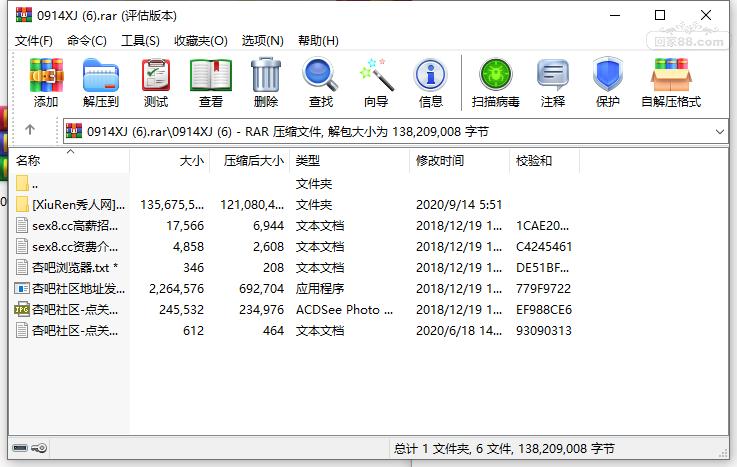Click checksum value 93090313
This screenshot has width=737, height=467.
(x=544, y=331)
